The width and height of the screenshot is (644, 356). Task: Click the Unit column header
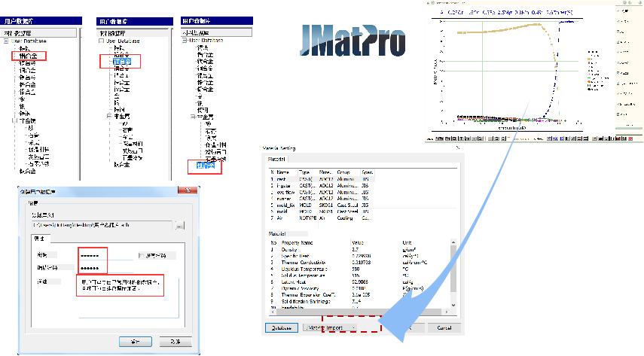point(407,242)
